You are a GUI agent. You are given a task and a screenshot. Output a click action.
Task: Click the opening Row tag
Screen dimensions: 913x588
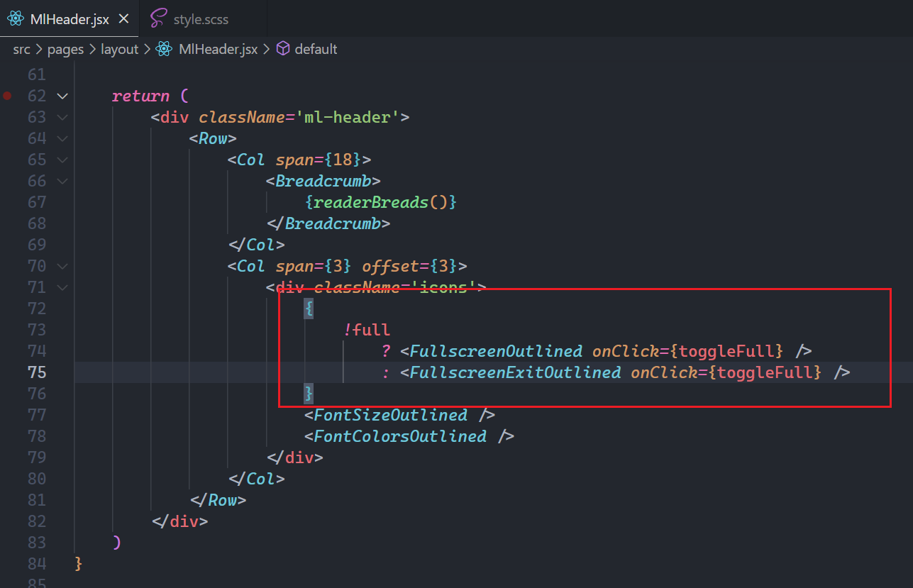point(213,138)
